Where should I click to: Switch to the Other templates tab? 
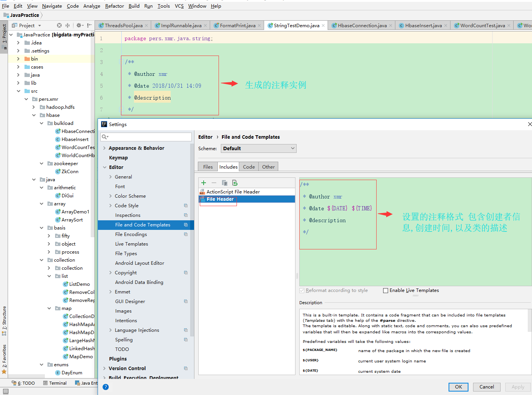pos(268,167)
